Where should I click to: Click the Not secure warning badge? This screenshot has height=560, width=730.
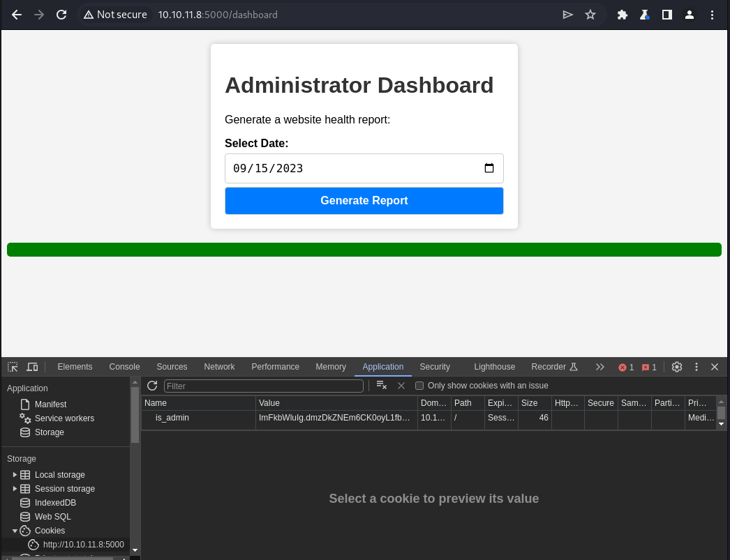tap(115, 14)
